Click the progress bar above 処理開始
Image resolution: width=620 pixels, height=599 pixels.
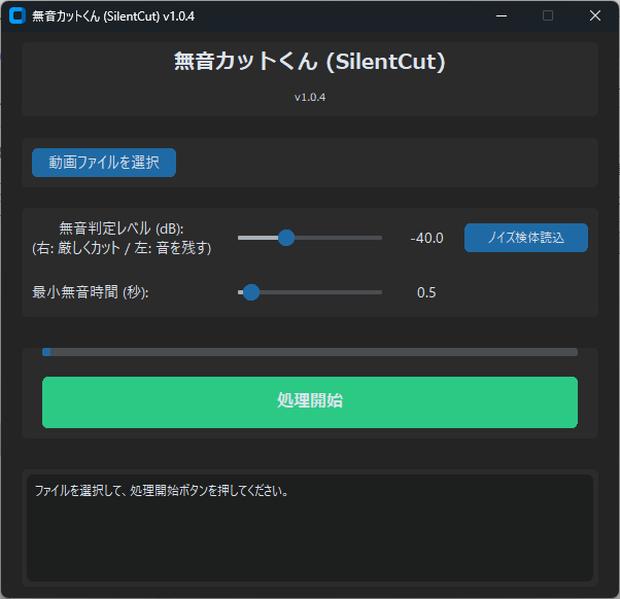pos(310,352)
